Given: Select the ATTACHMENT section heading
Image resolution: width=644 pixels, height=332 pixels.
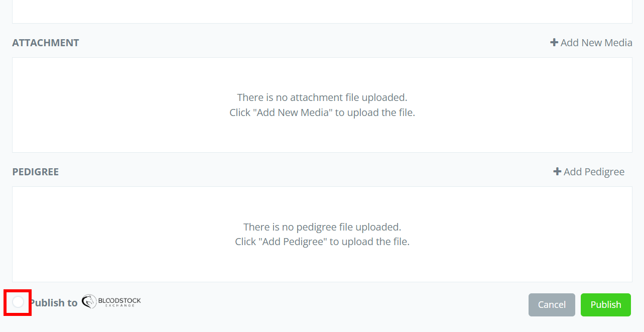Looking at the screenshot, I should click(46, 43).
